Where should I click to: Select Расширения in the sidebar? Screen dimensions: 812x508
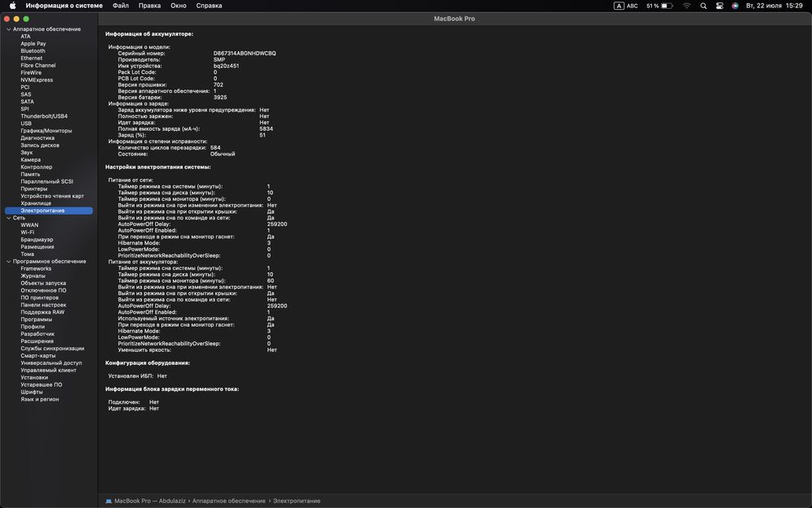click(x=37, y=341)
